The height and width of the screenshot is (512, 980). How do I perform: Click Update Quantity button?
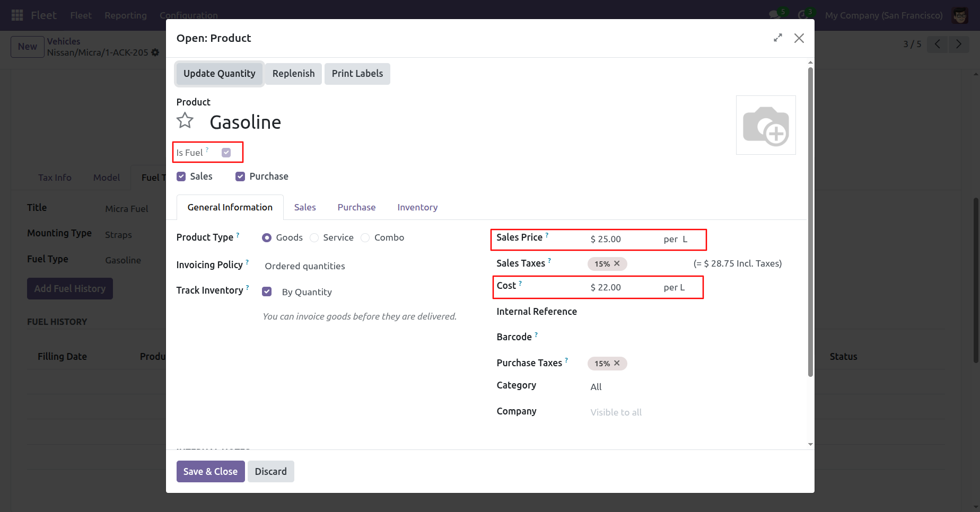point(220,74)
